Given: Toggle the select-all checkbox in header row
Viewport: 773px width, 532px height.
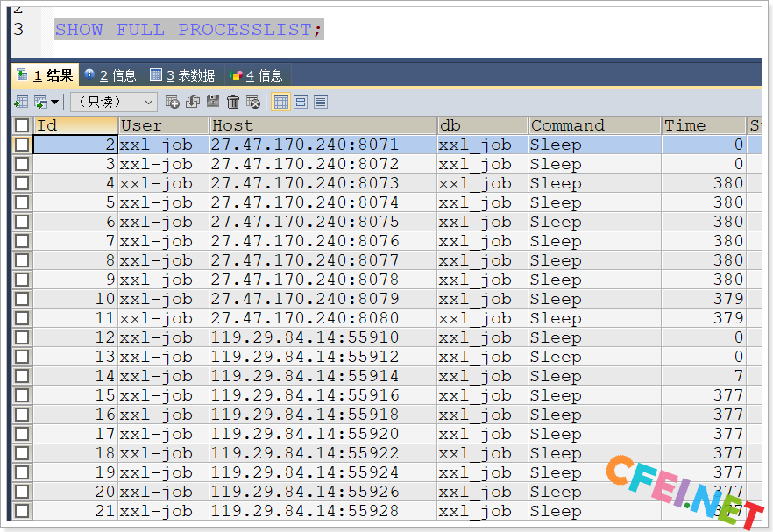Looking at the screenshot, I should (22, 125).
